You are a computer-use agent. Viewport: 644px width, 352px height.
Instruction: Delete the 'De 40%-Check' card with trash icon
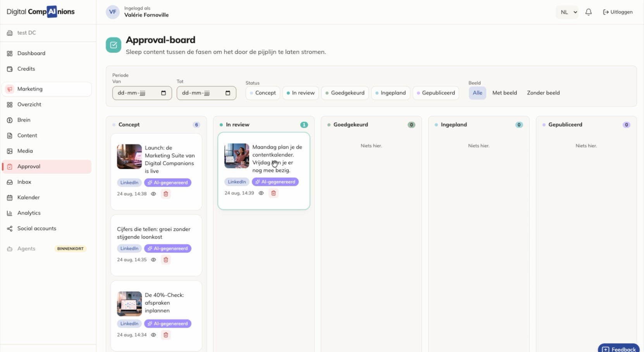pos(166,335)
